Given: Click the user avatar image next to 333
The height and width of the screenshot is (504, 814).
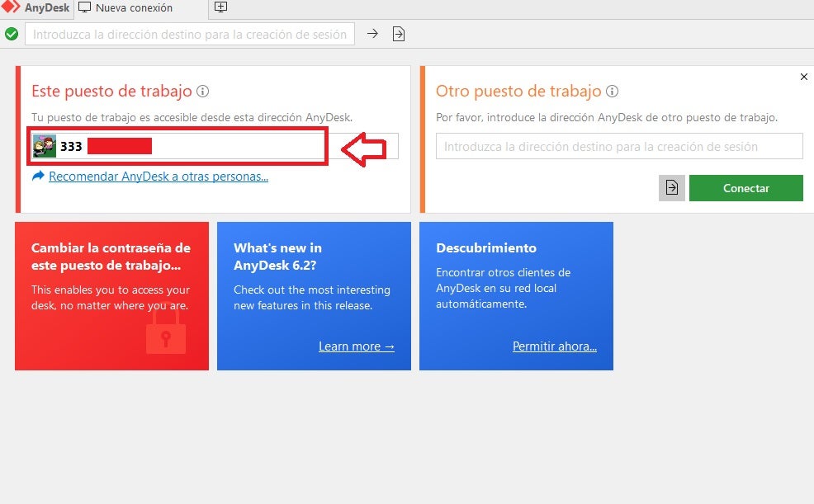Looking at the screenshot, I should (x=44, y=146).
